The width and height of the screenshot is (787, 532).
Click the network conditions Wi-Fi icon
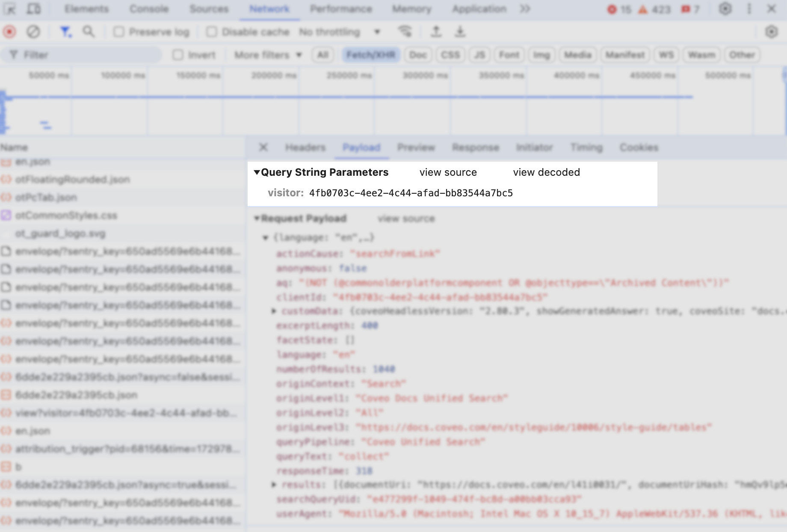pos(405,31)
